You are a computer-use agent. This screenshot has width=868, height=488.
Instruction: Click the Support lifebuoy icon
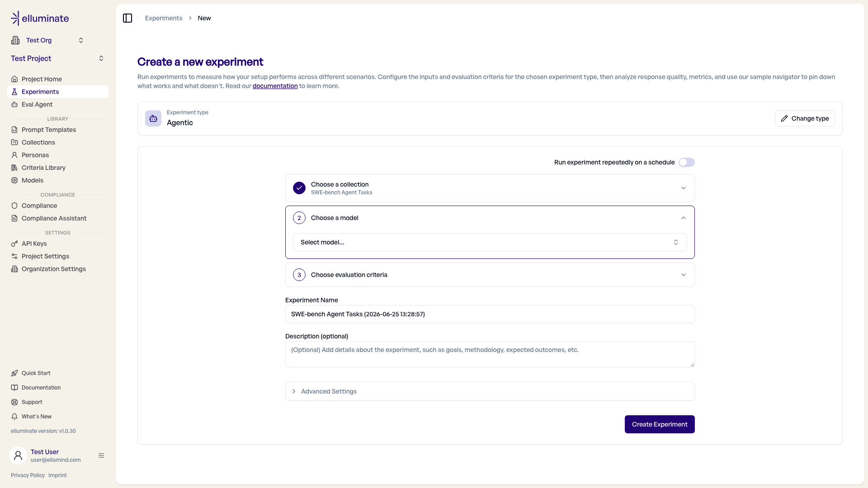[x=14, y=402]
